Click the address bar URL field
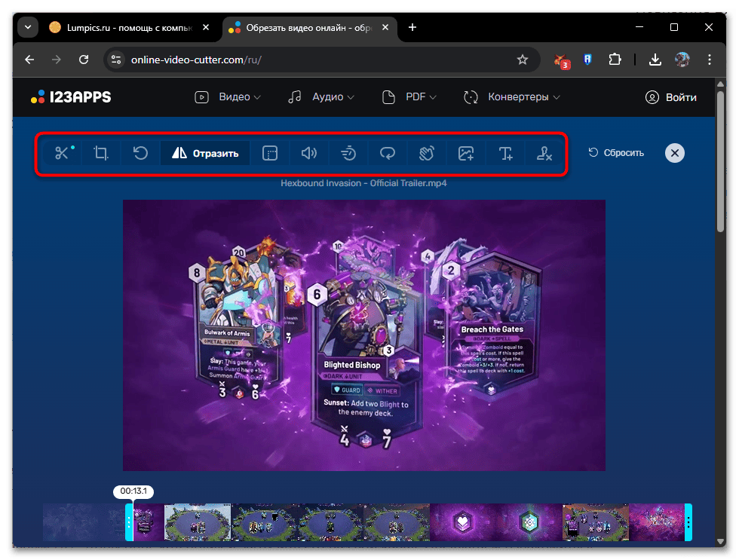This screenshot has width=739, height=560. (x=320, y=60)
